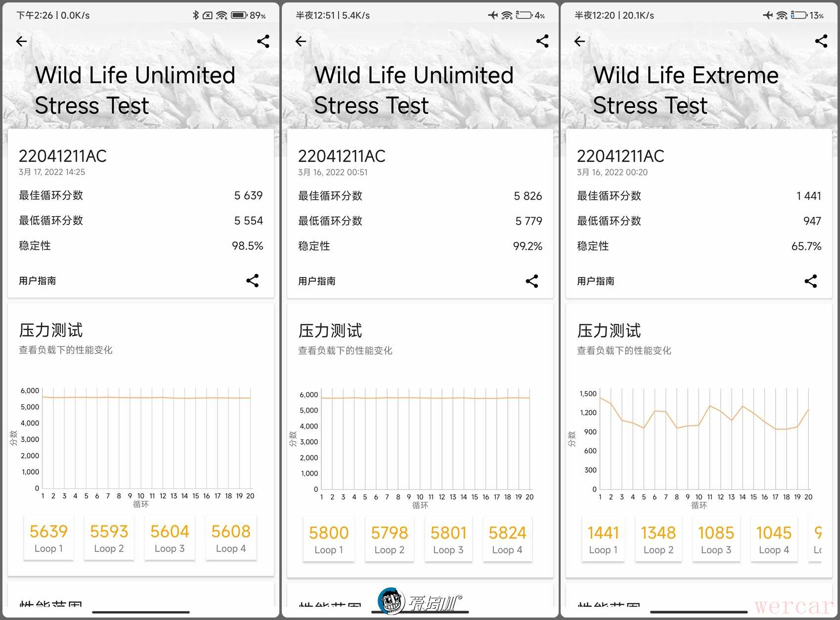Tap back arrow on left Unlimited test screen

coord(21,42)
